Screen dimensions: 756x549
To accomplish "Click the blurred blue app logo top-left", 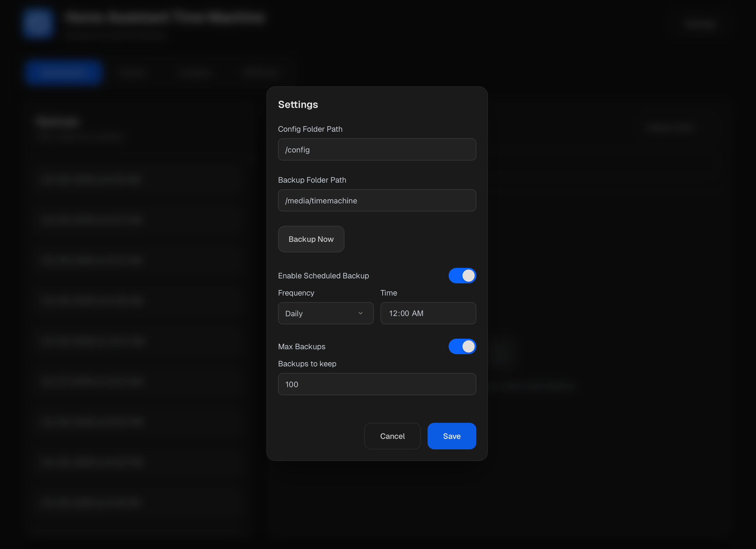I will [x=38, y=23].
